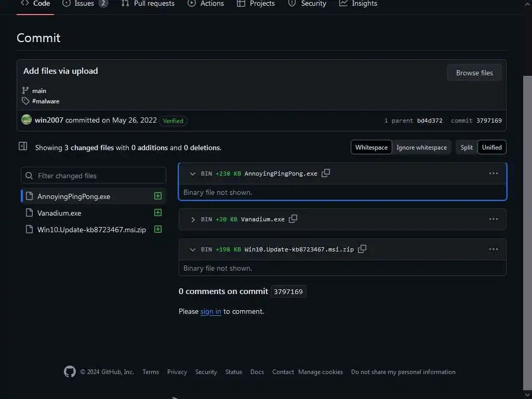Collapse the AnnoyingPingPong.exe diff
This screenshot has height=399, width=532.
(x=193, y=174)
